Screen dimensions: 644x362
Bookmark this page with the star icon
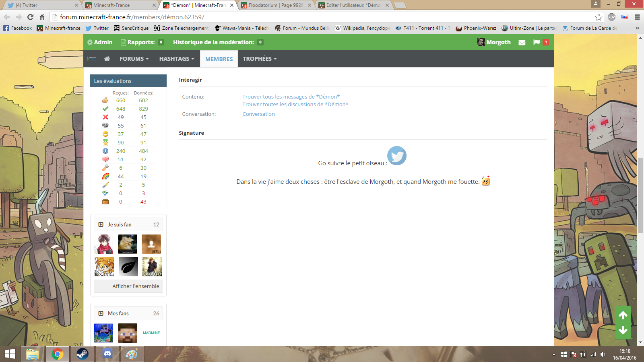pos(599,17)
